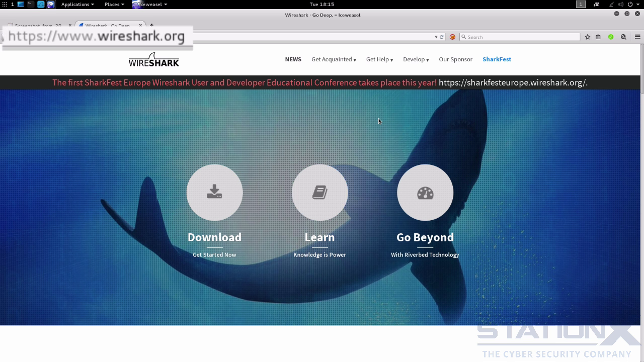This screenshot has width=644, height=362.
Task: Open the SharkFest nav link
Action: [497, 59]
